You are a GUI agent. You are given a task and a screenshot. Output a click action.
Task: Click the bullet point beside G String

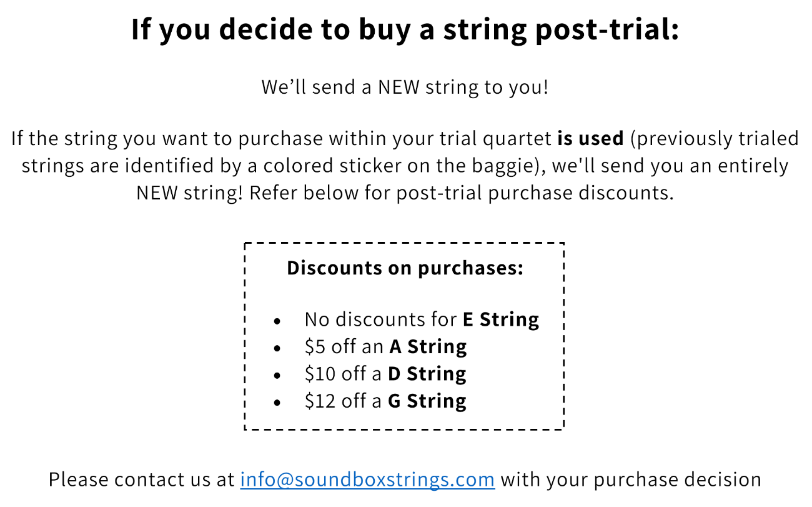tap(278, 403)
